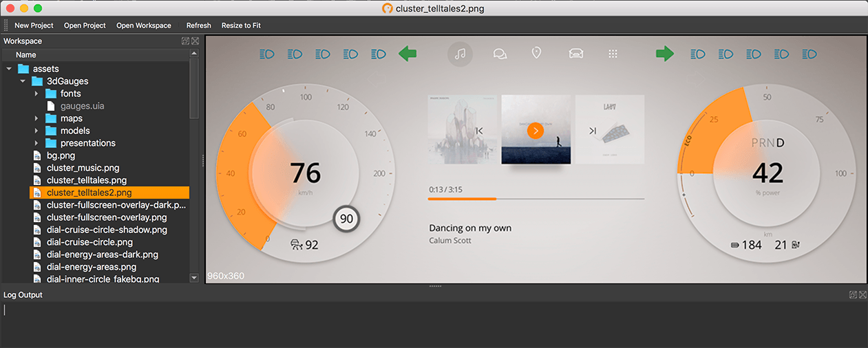
Task: Select cluster_music.png in the file tree
Action: pyautogui.click(x=83, y=168)
